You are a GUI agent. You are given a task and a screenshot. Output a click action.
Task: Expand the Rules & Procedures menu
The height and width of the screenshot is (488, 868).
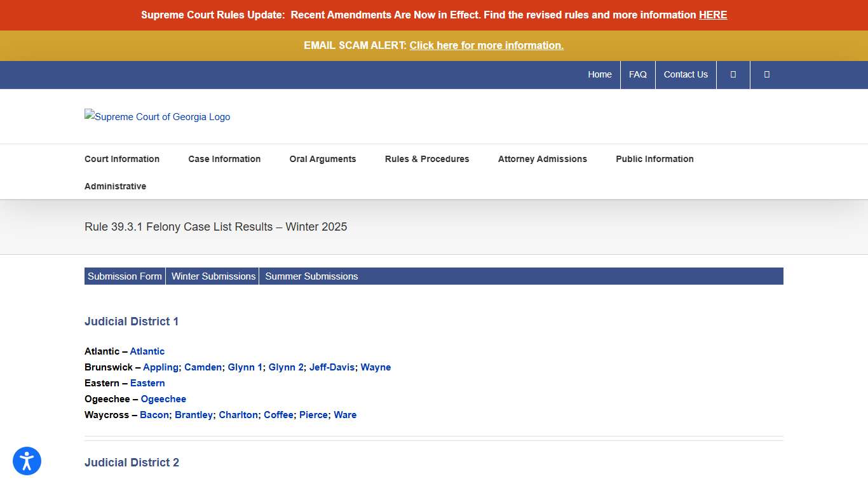pos(427,159)
